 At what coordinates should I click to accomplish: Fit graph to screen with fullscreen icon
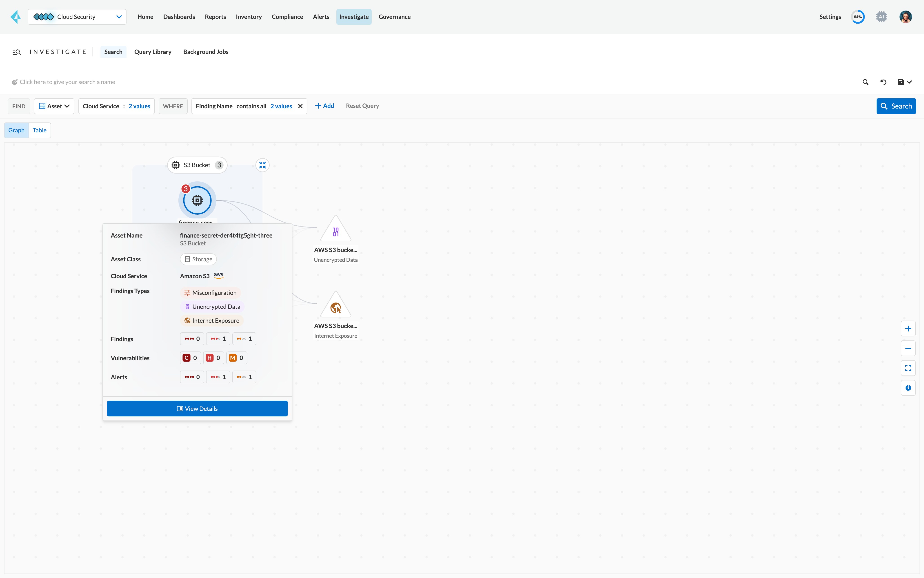coord(908,368)
